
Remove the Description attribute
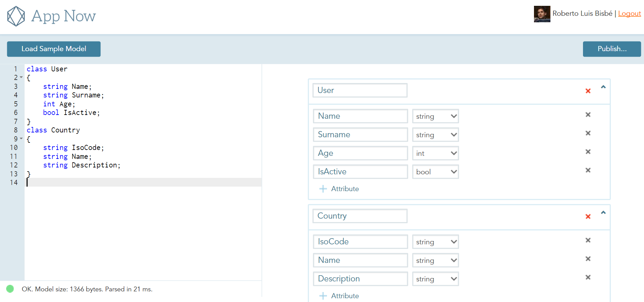tap(588, 277)
